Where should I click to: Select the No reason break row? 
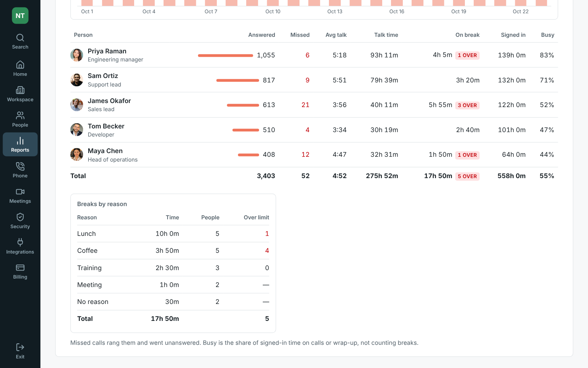(173, 302)
